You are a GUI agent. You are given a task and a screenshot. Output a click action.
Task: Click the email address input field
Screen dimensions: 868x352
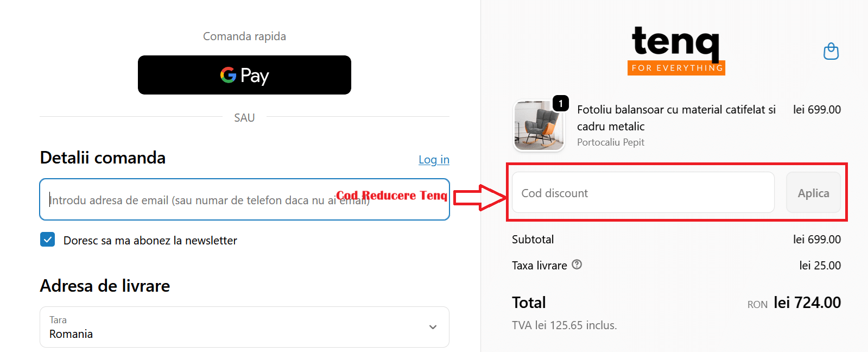click(244, 199)
